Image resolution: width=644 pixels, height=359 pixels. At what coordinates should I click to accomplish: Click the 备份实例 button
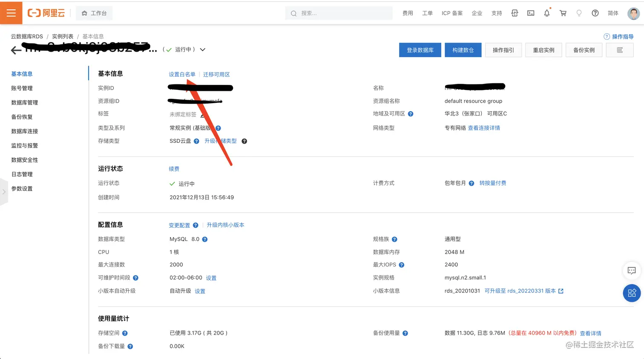click(584, 50)
